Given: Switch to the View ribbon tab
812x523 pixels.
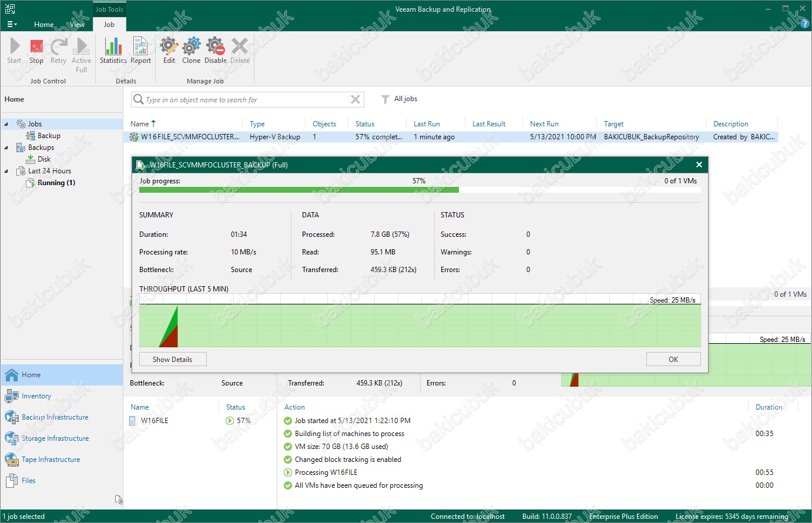Looking at the screenshot, I should pyautogui.click(x=78, y=25).
